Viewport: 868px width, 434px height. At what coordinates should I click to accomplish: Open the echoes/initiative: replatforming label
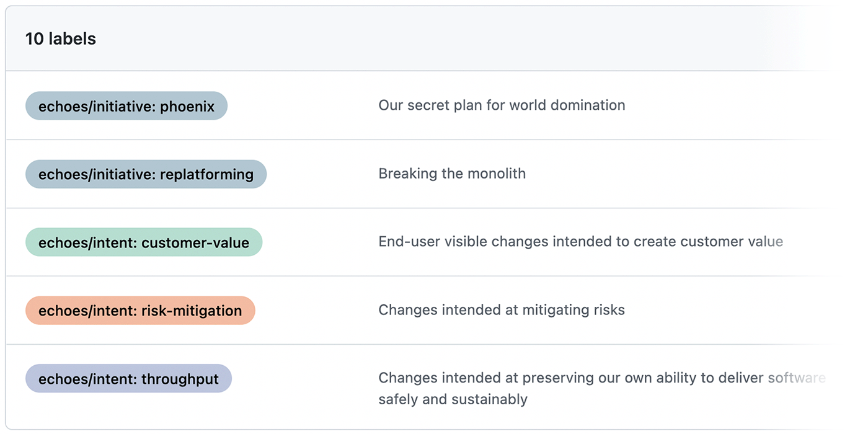[146, 174]
